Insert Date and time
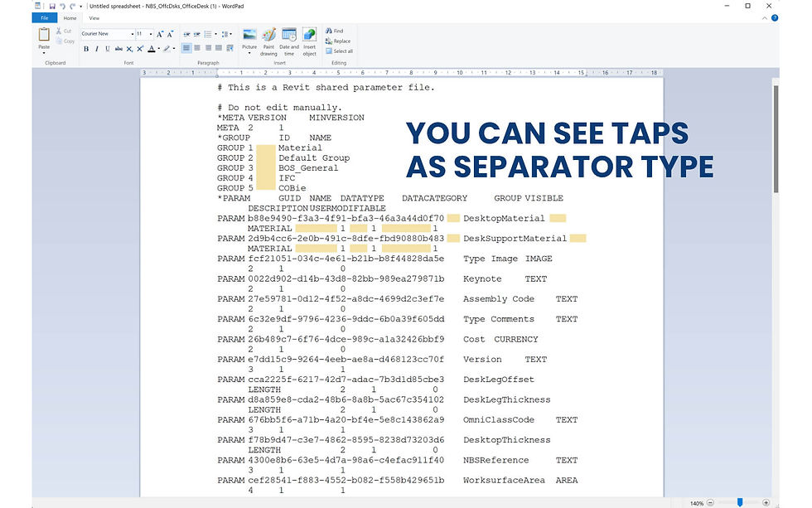Viewport: 812px width, 508px height. (289, 41)
